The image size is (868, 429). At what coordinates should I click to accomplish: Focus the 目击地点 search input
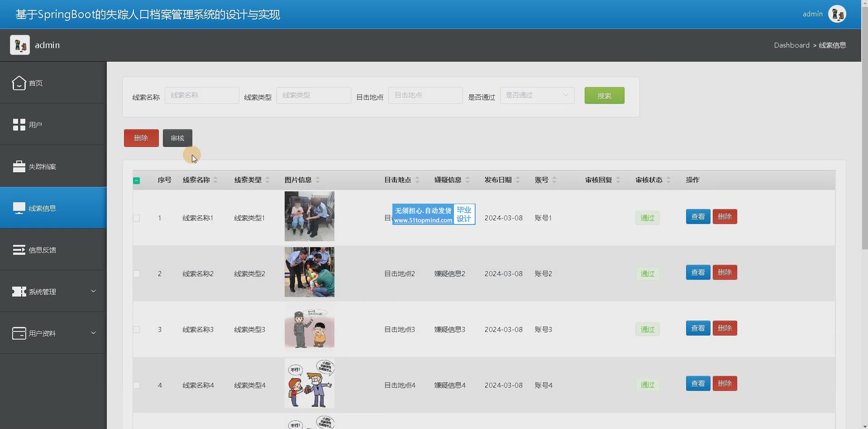coord(425,95)
